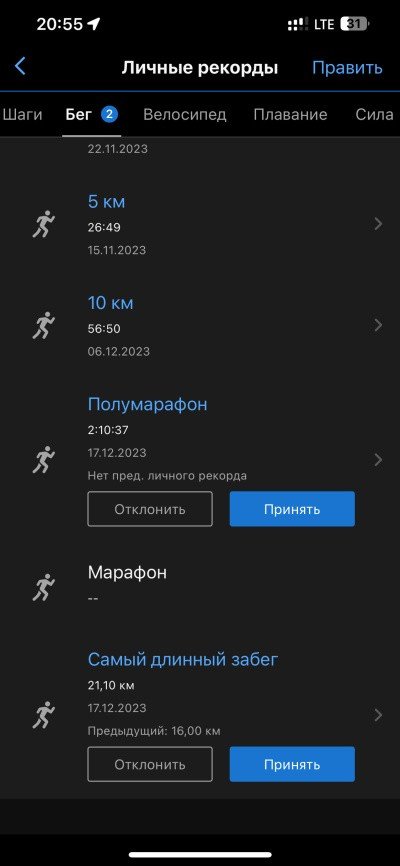Open 10 км record via chevron
The height and width of the screenshot is (866, 400).
(378, 325)
